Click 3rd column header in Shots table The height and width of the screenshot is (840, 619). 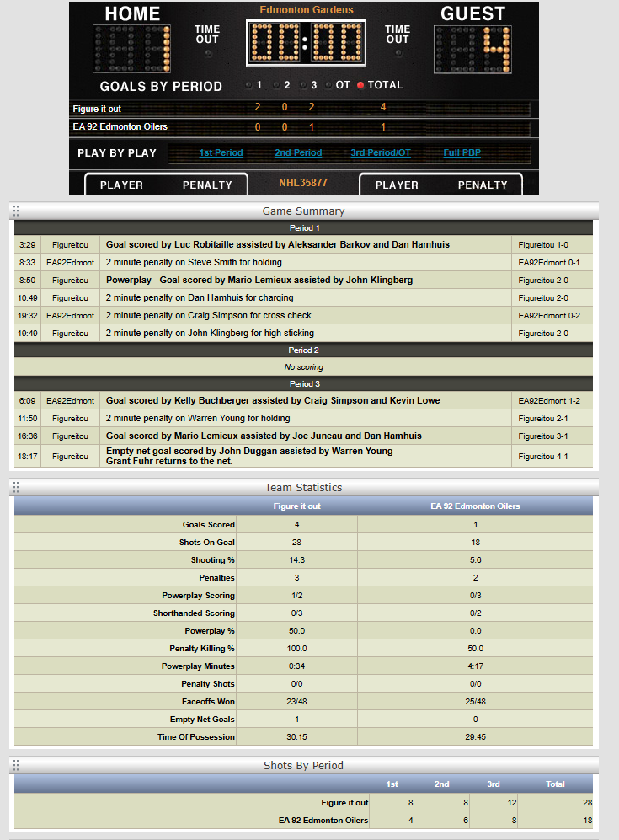[494, 784]
